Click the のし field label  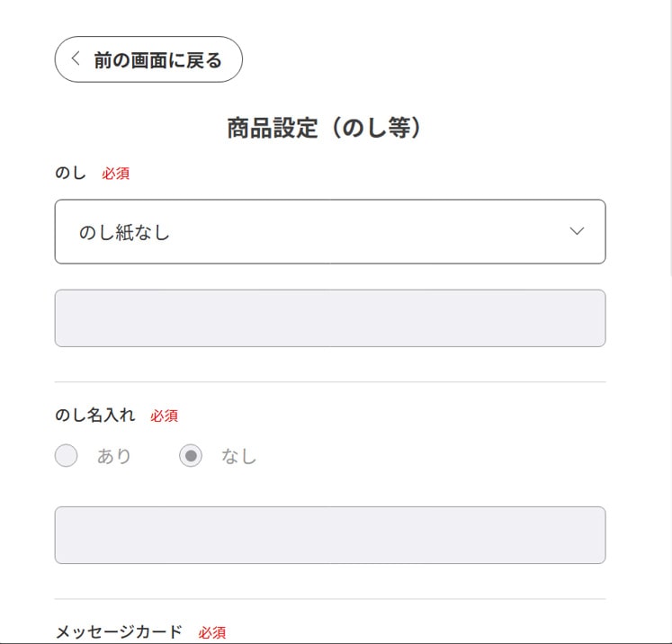pyautogui.click(x=70, y=174)
